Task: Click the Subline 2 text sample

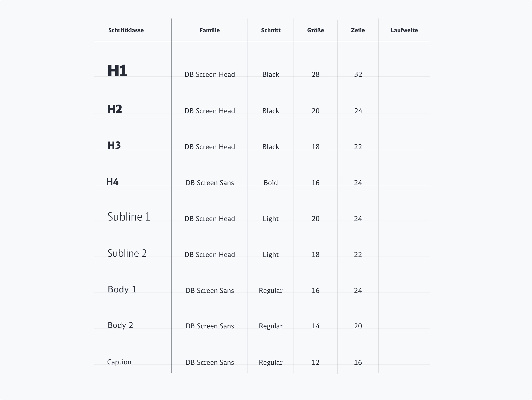Action: click(x=127, y=253)
